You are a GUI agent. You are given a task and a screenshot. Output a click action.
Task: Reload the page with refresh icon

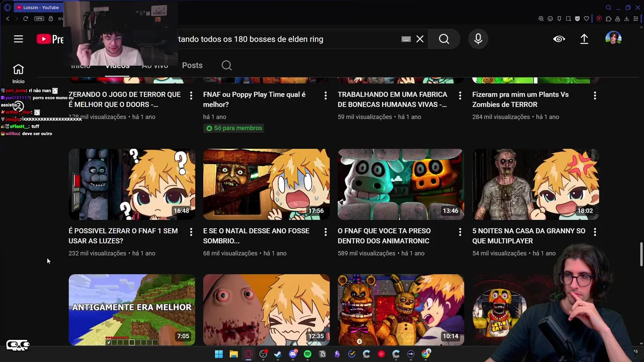[x=26, y=19]
